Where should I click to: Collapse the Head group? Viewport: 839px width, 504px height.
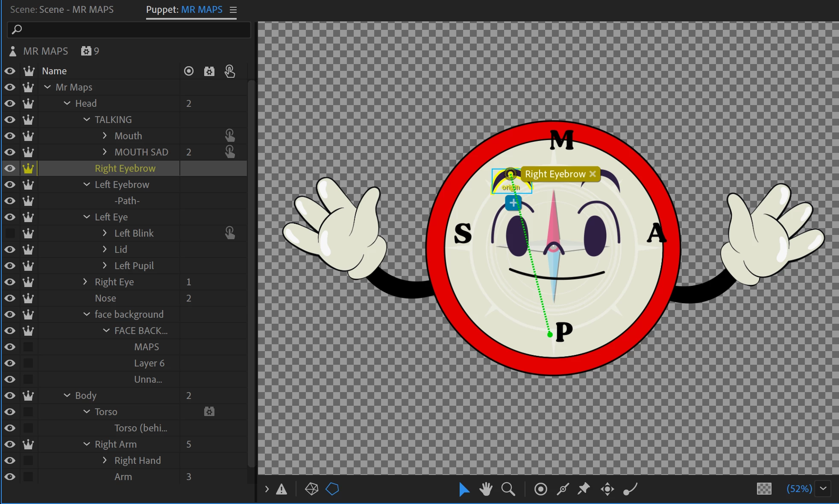tap(67, 103)
